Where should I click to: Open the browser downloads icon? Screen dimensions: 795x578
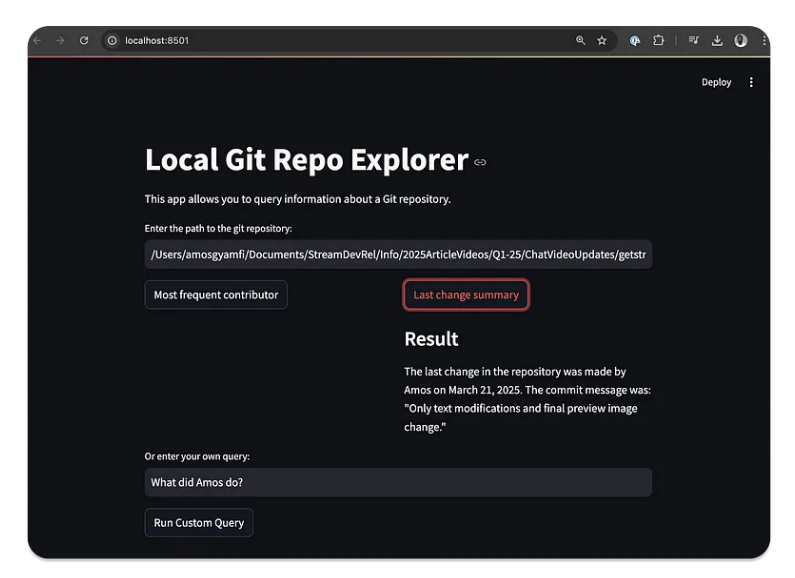coord(717,41)
